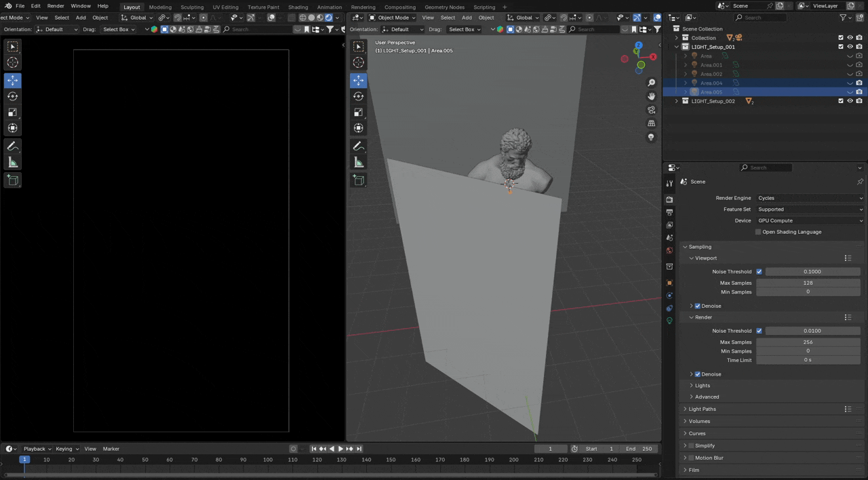The image size is (868, 480).
Task: Toggle camera view gizmo icon
Action: click(x=652, y=110)
